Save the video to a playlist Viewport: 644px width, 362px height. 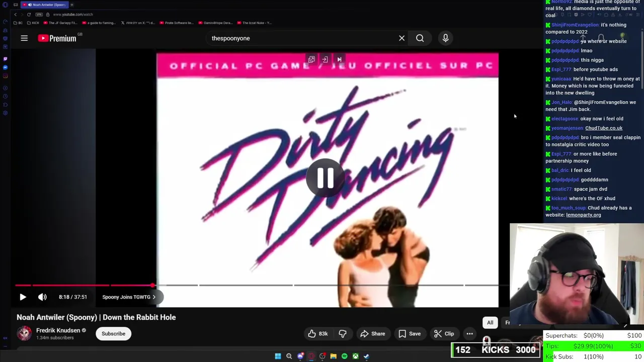pos(409,334)
